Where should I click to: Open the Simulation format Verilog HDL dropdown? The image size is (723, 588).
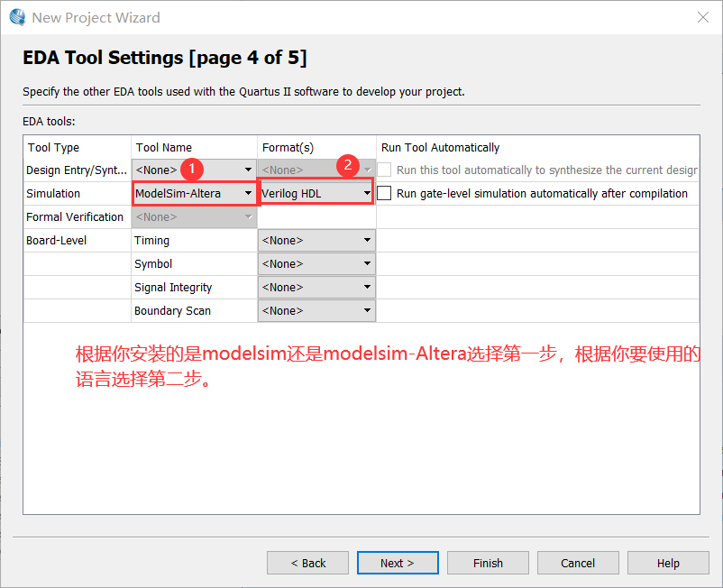(x=316, y=193)
